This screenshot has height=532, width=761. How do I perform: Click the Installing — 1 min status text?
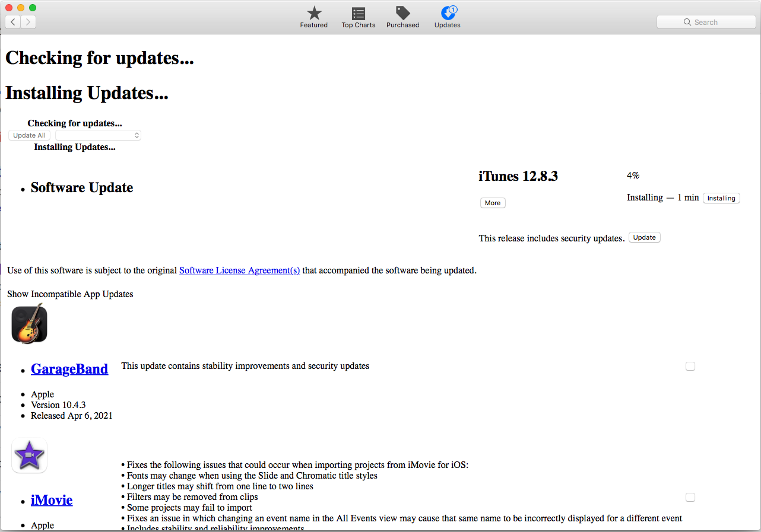click(x=663, y=197)
